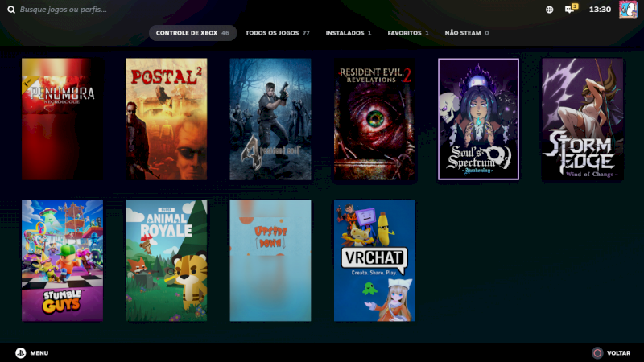Select the Controle de Xbox tab

[x=192, y=33]
